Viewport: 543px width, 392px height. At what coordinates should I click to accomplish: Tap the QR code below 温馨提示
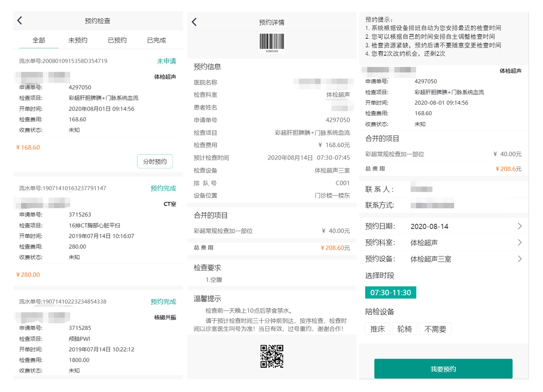(272, 356)
